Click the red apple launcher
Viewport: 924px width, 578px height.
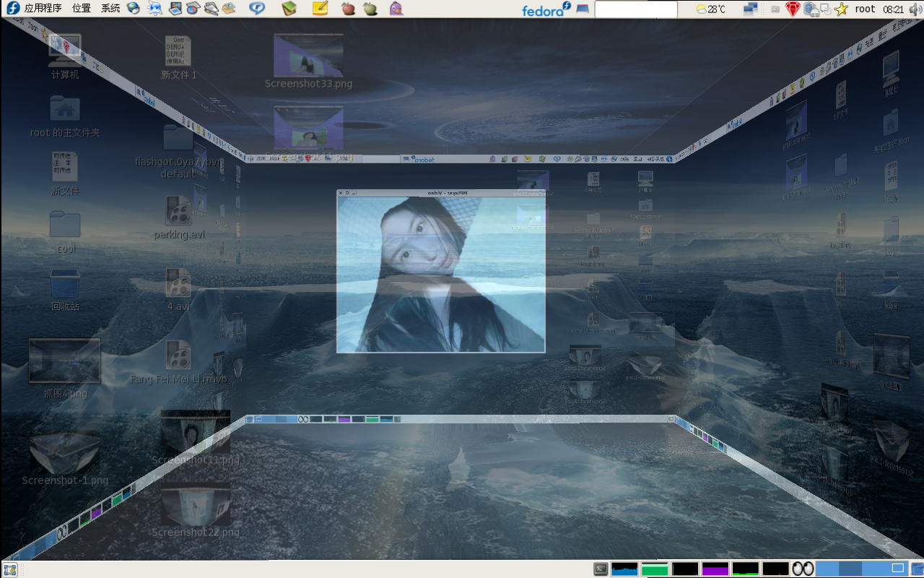[x=348, y=9]
